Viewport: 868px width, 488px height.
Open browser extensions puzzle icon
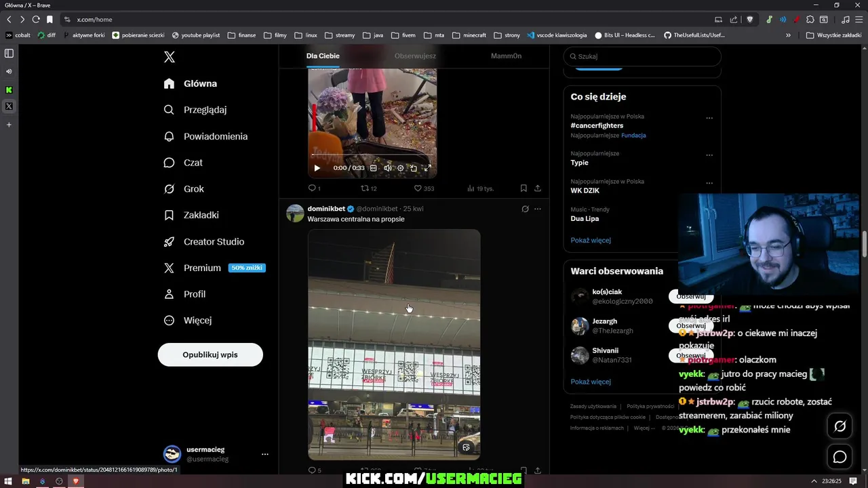pyautogui.click(x=810, y=20)
